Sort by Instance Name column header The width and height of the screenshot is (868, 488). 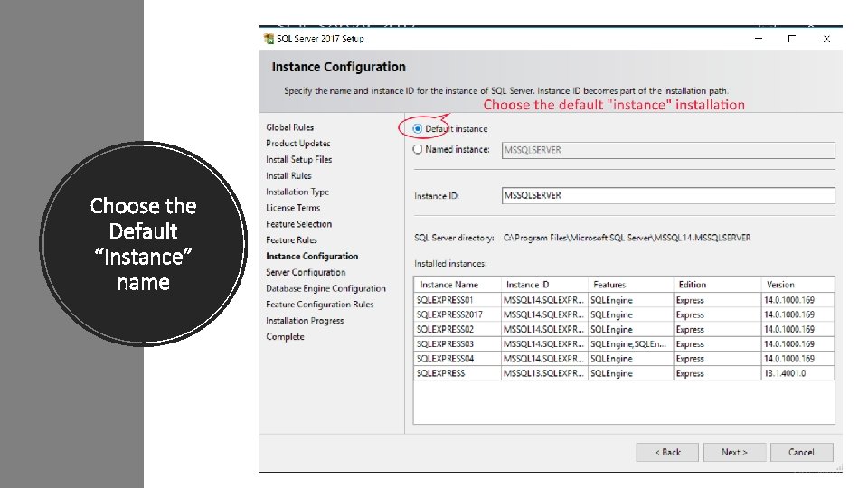pyautogui.click(x=458, y=285)
